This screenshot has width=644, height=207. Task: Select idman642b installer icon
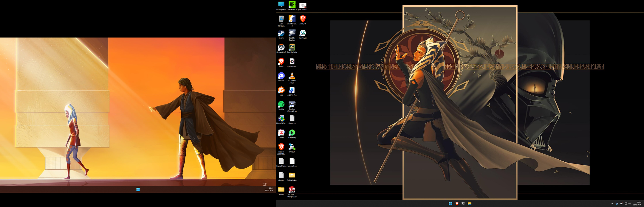281,120
